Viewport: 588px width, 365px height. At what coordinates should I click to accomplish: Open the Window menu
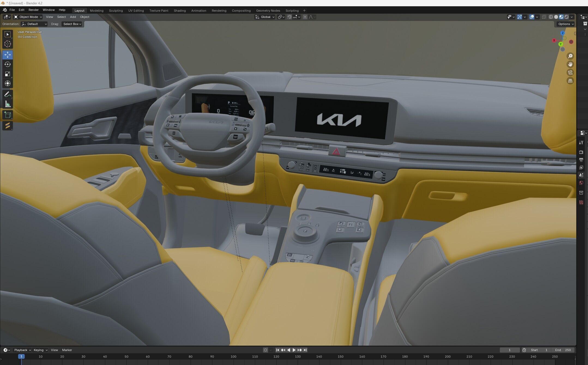[49, 10]
